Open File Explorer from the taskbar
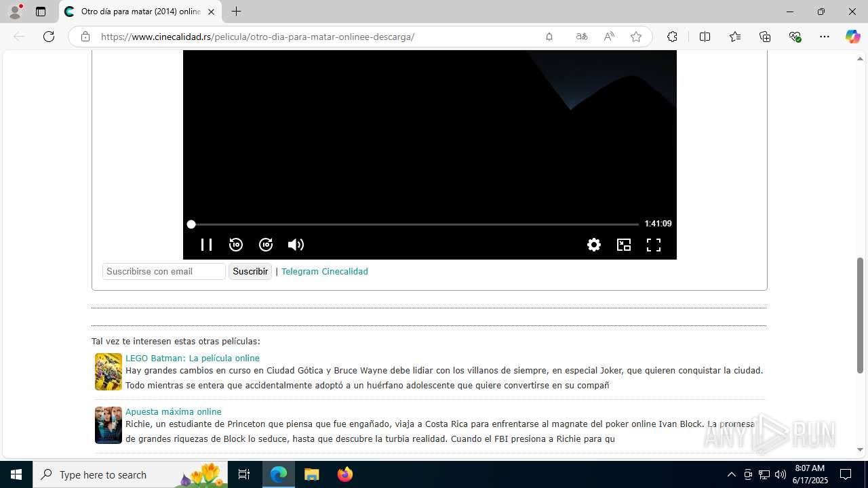 311,474
